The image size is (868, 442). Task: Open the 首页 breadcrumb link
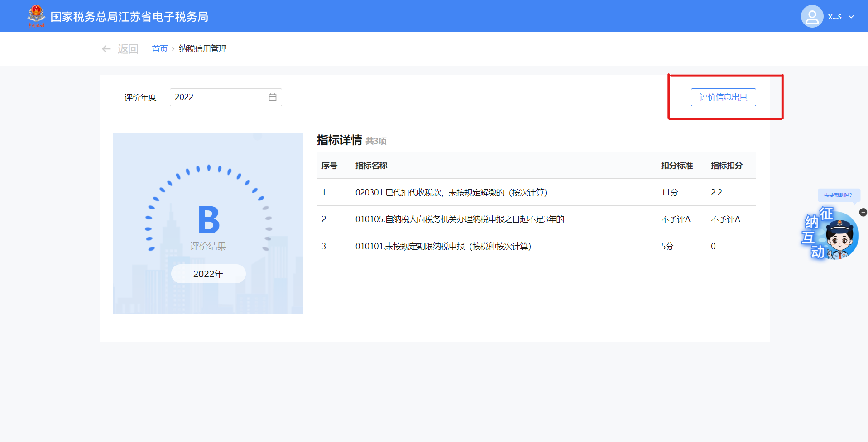[159, 49]
